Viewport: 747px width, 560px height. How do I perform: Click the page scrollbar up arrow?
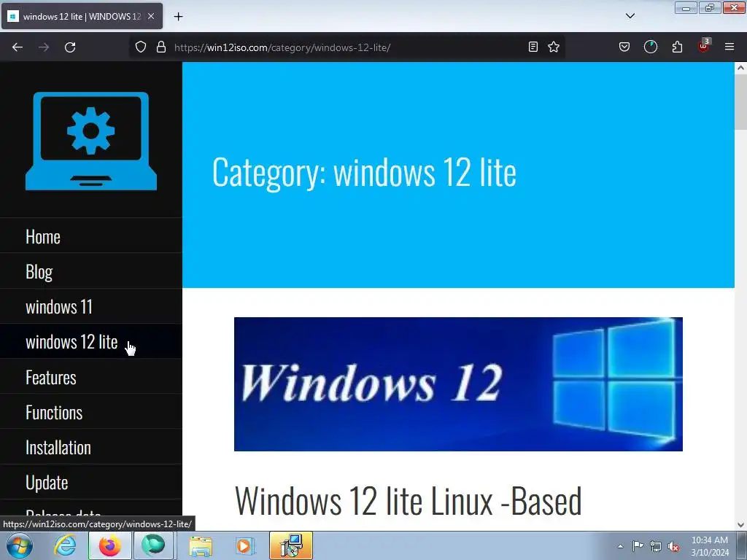pyautogui.click(x=740, y=68)
